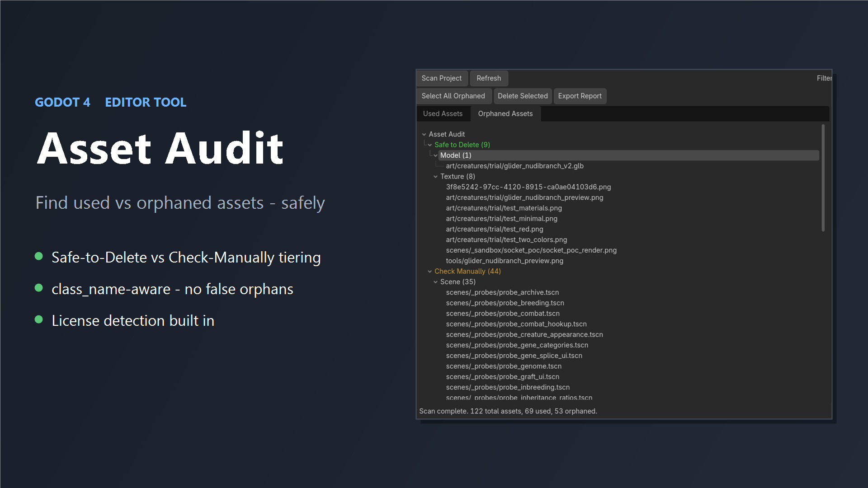Click the tree's vertical scrollbar
The image size is (868, 488).
pyautogui.click(x=823, y=178)
